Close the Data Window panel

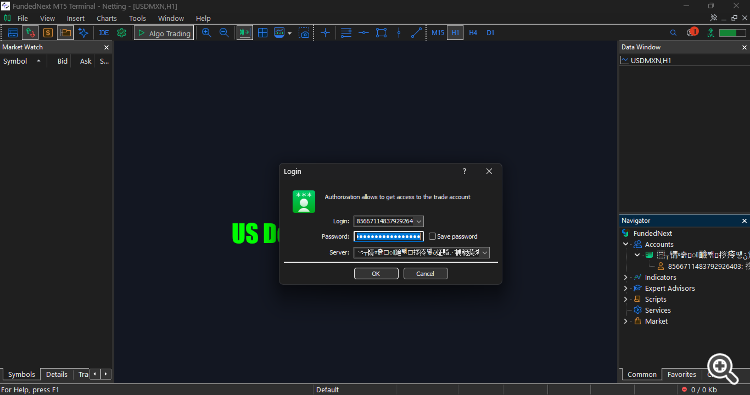click(x=744, y=47)
